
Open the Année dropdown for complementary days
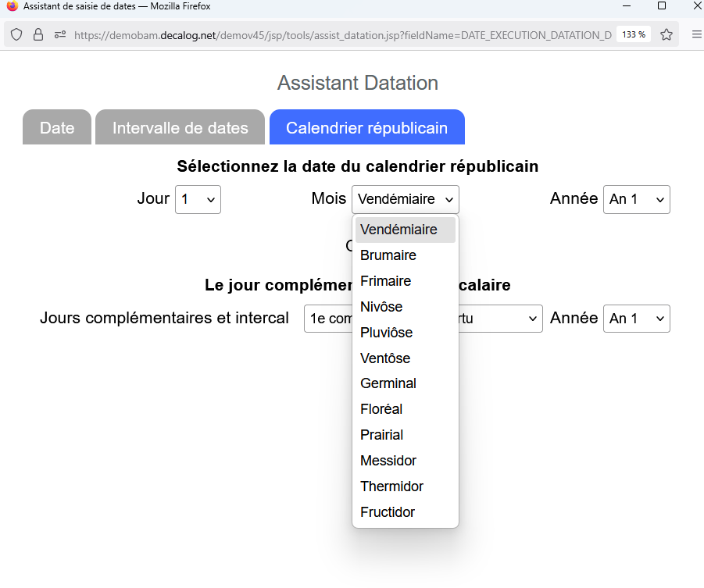(636, 319)
